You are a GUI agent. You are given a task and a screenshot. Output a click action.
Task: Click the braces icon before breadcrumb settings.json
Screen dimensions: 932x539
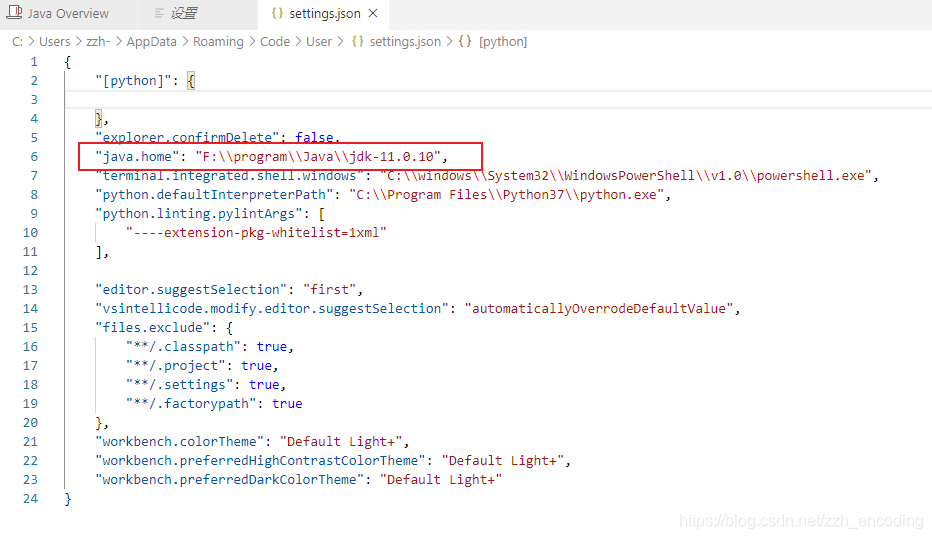coord(358,42)
